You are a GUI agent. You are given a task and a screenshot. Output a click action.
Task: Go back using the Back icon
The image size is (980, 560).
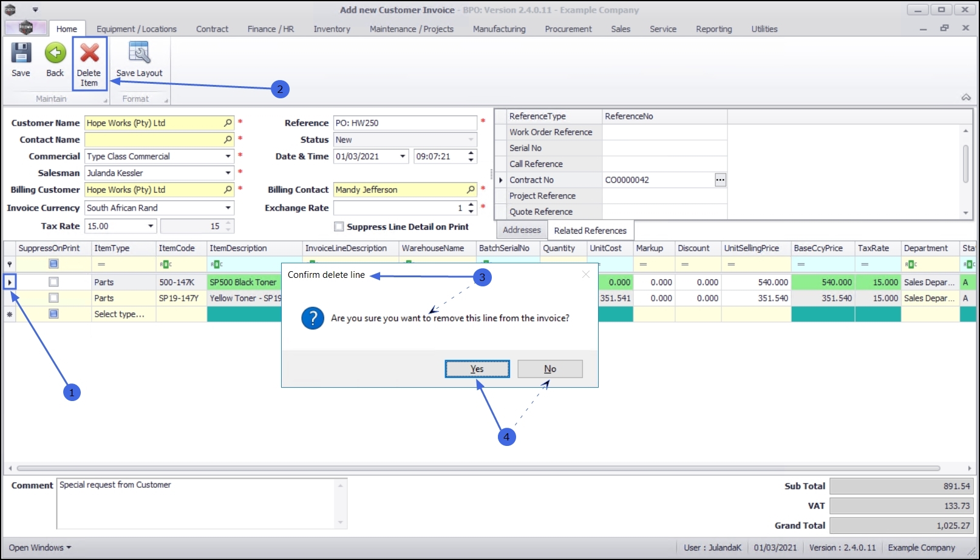[x=55, y=59]
